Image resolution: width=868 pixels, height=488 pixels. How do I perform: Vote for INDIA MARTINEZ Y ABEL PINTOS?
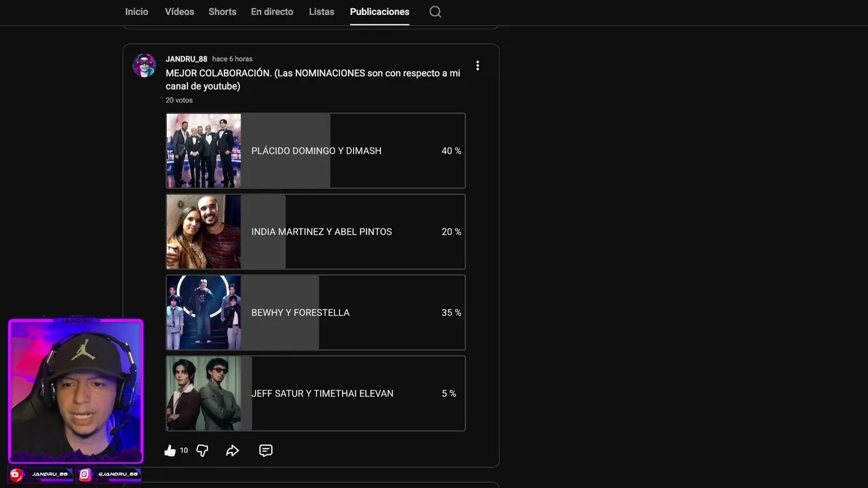click(316, 232)
